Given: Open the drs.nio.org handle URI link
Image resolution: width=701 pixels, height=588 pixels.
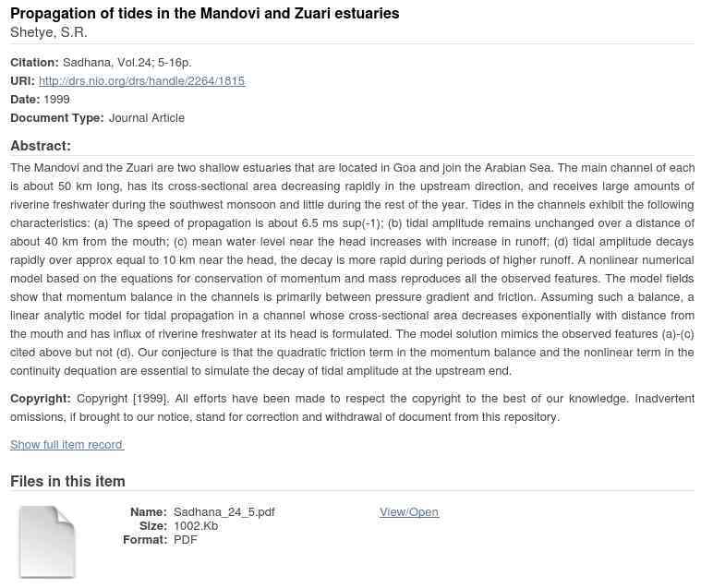Looking at the screenshot, I should [141, 81].
